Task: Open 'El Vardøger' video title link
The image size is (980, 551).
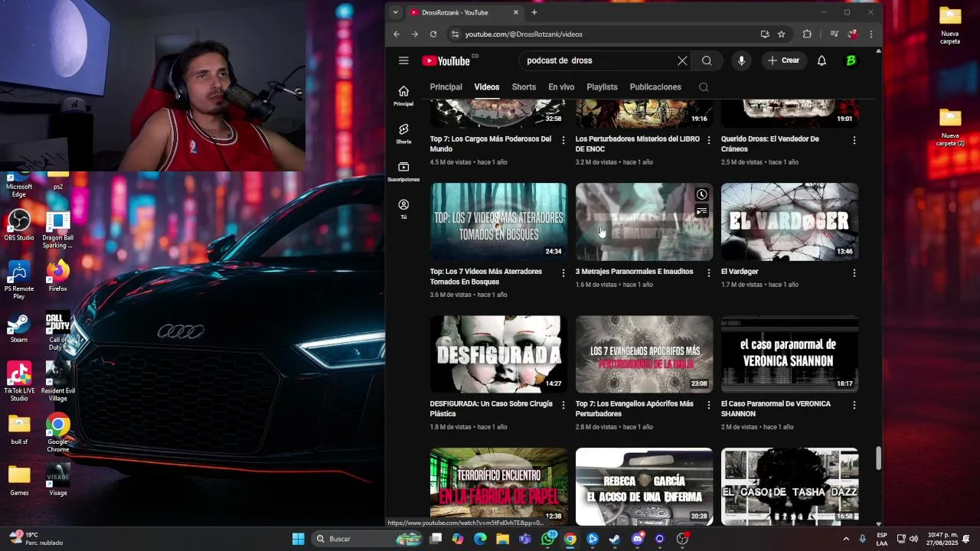Action: [x=740, y=272]
